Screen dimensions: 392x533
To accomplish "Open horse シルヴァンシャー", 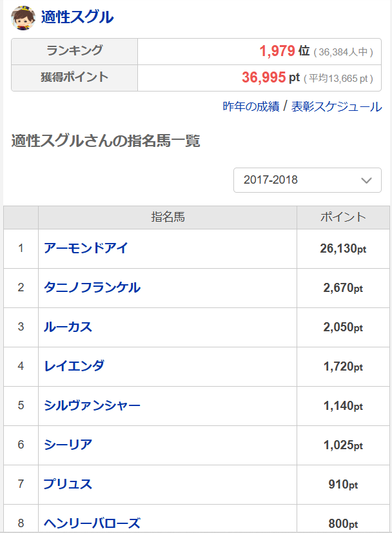I will pos(92,405).
